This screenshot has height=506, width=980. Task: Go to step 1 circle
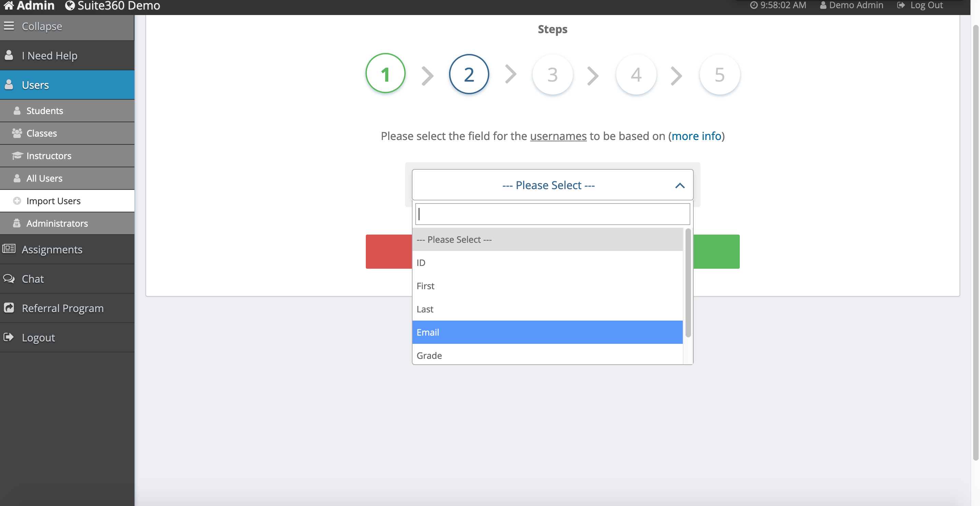tap(385, 74)
